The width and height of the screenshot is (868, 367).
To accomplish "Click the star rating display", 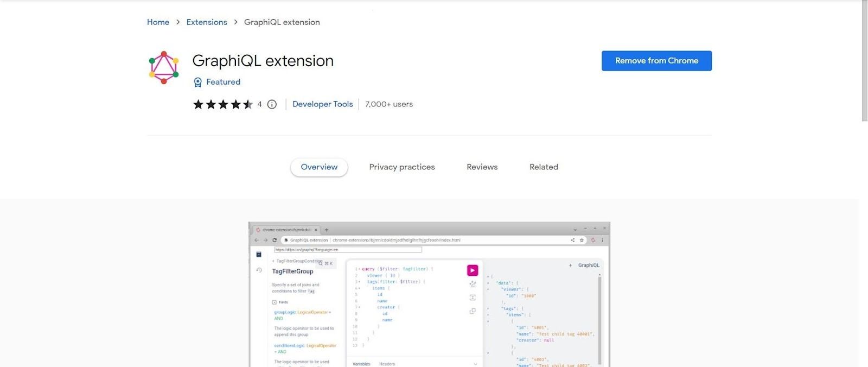I will coord(223,104).
